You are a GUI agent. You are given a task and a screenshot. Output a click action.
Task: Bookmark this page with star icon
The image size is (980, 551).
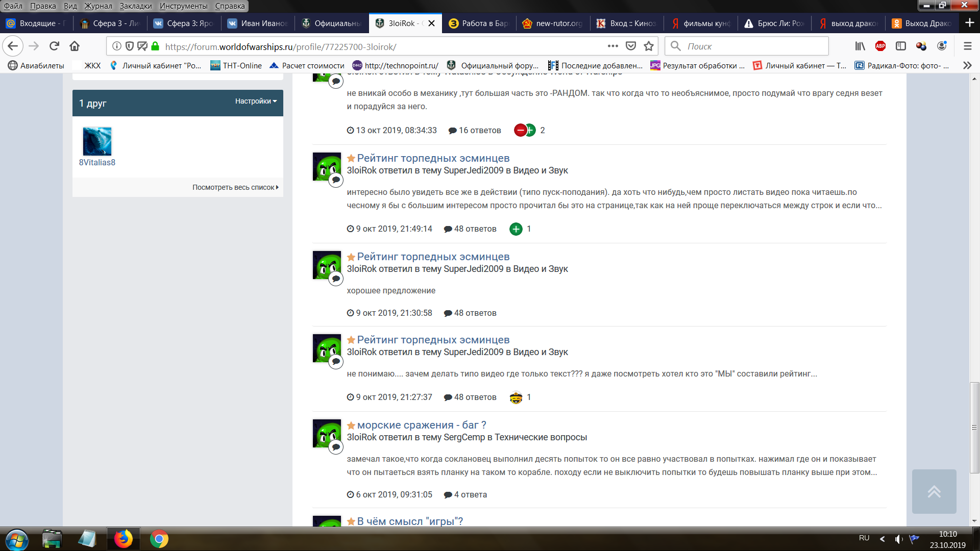pyautogui.click(x=649, y=46)
